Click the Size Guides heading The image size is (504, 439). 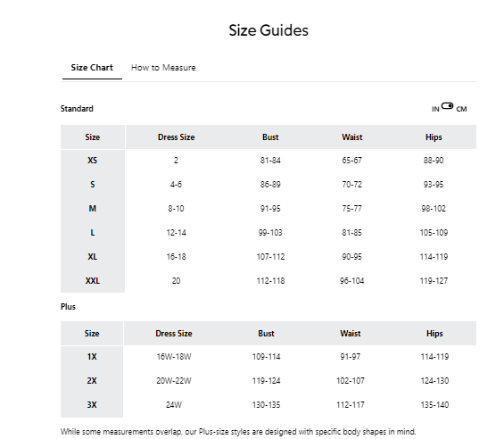click(x=269, y=30)
